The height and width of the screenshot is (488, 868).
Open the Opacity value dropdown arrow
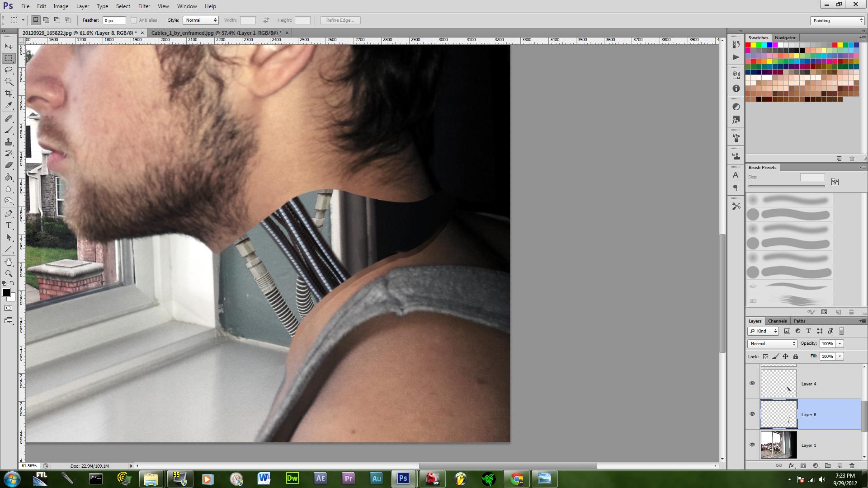(x=840, y=344)
